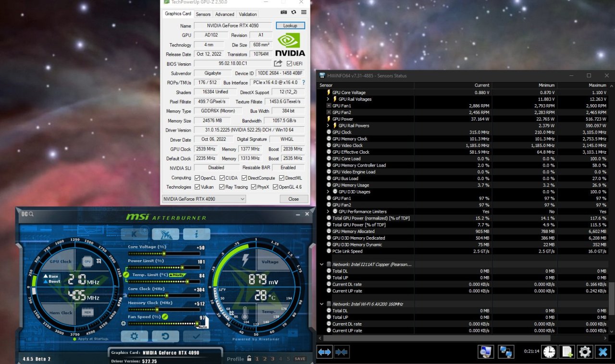Open HWiNFO sensor settings gear
615x364 pixels.
585,352
